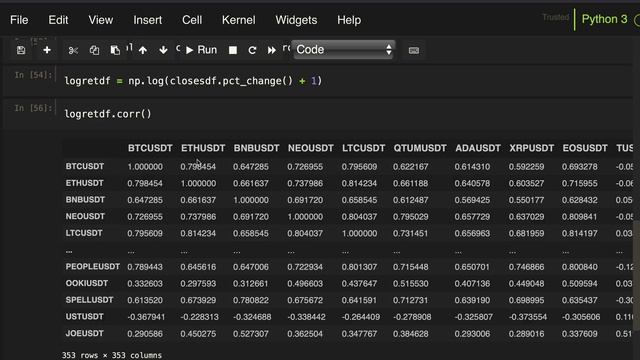Restart kernel and re-run all with fast-forward icon

point(271,50)
